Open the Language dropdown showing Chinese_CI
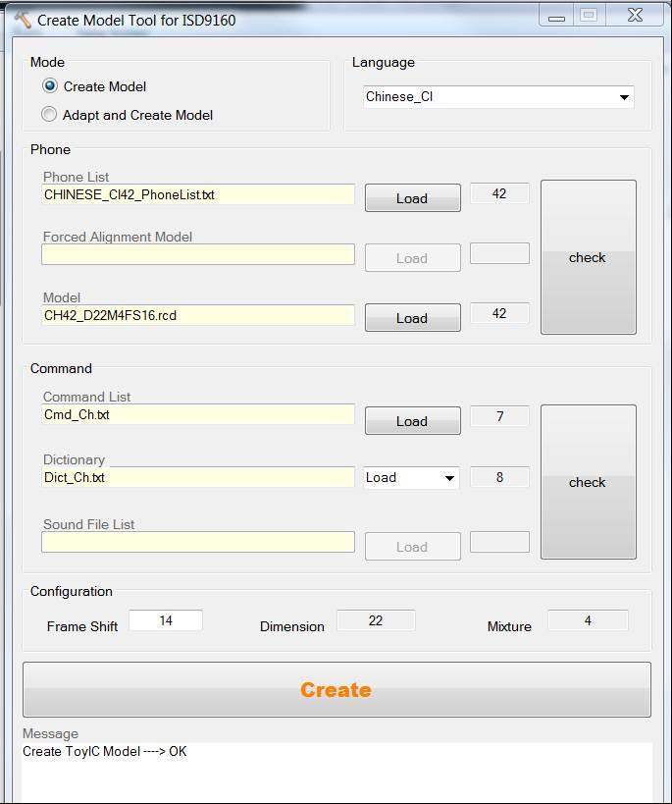 pyautogui.click(x=498, y=97)
